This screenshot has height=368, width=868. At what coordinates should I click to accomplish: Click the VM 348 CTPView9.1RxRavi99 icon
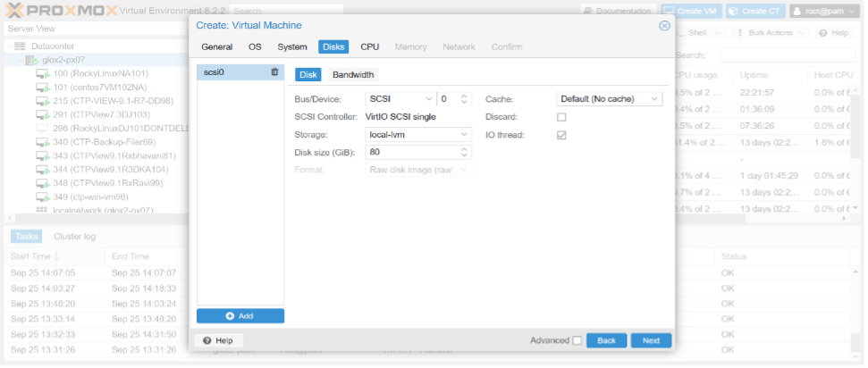pyautogui.click(x=43, y=183)
